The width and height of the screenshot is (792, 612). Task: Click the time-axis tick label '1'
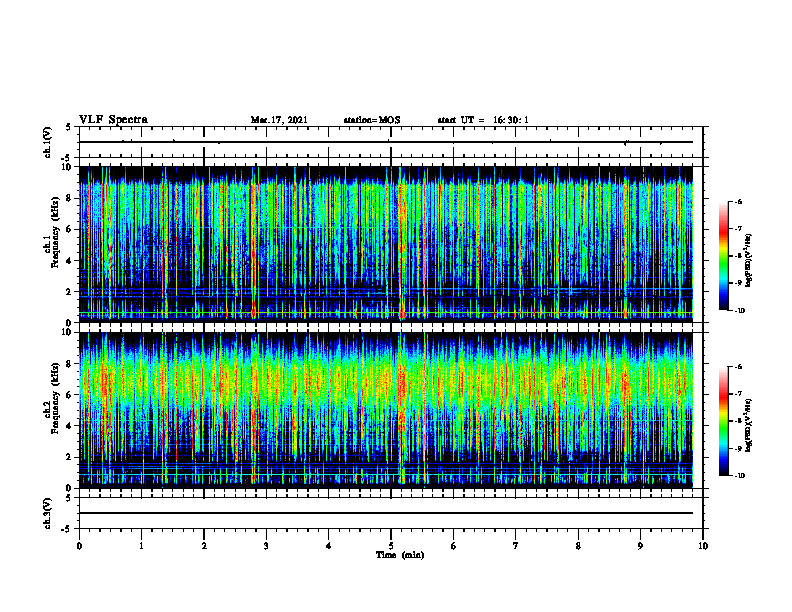pos(141,546)
